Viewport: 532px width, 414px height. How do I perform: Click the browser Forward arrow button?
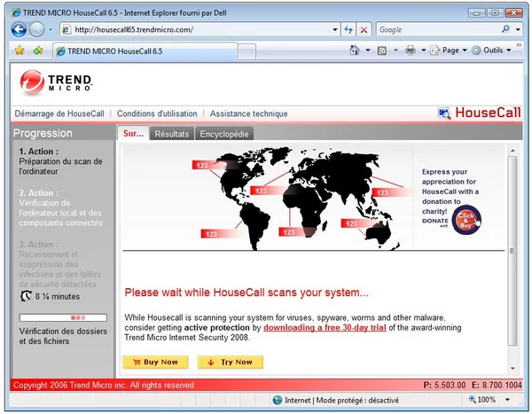pyautogui.click(x=36, y=30)
